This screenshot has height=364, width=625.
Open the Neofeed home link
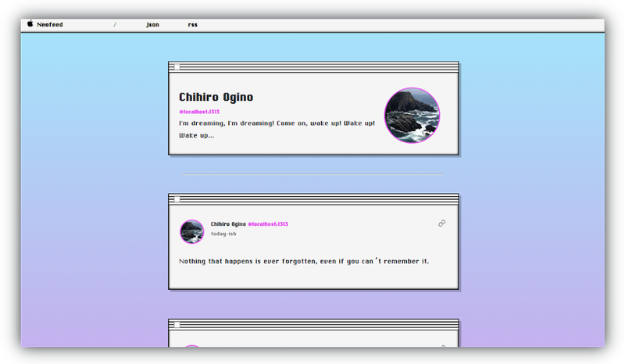pyautogui.click(x=50, y=25)
